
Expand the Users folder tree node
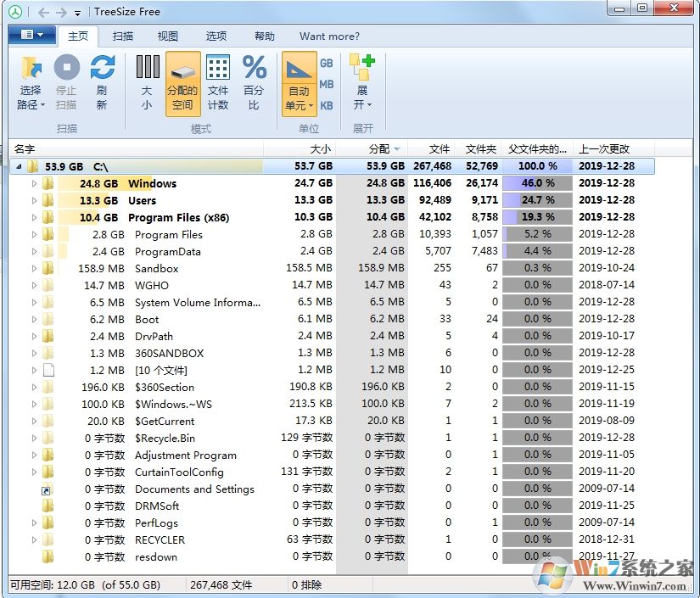coord(34,201)
